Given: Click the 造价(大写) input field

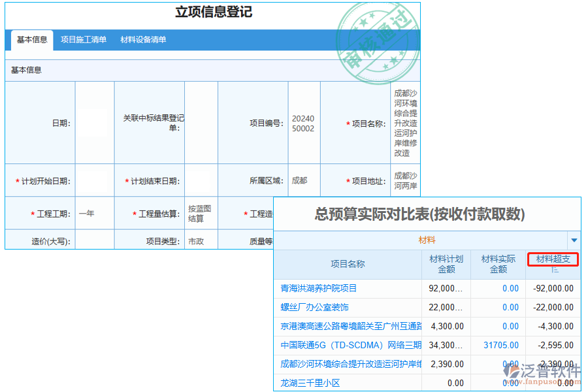Looking at the screenshot, I should (x=95, y=240).
